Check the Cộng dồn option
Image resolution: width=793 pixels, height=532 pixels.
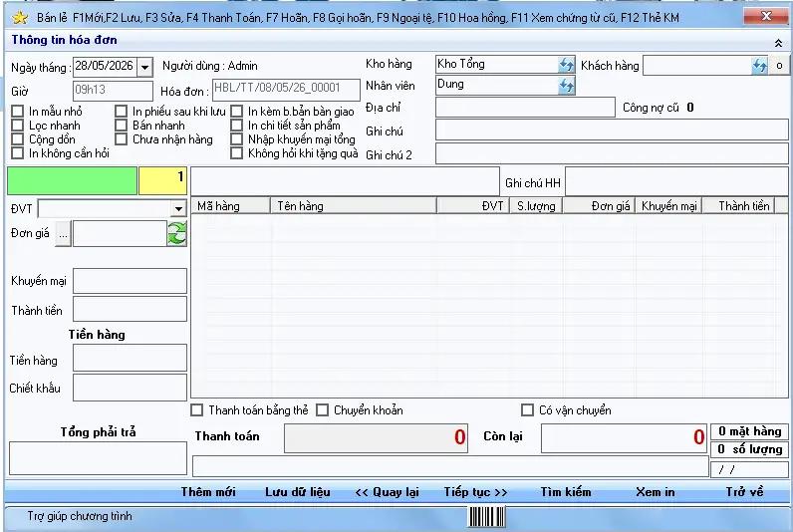18,139
